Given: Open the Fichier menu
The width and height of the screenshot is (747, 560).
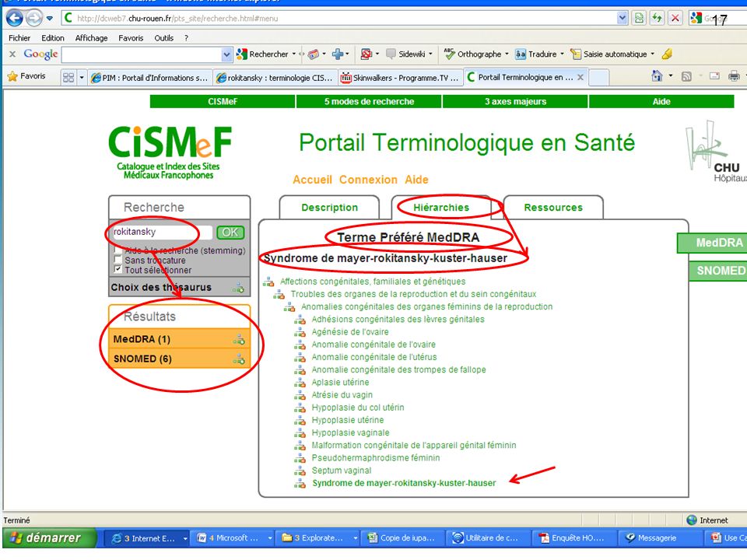Looking at the screenshot, I should pos(19,38).
